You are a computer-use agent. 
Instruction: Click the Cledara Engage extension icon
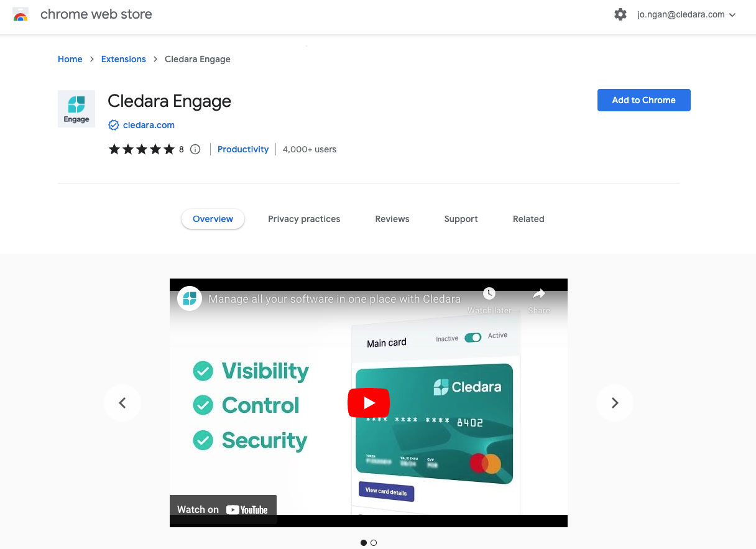tap(76, 109)
